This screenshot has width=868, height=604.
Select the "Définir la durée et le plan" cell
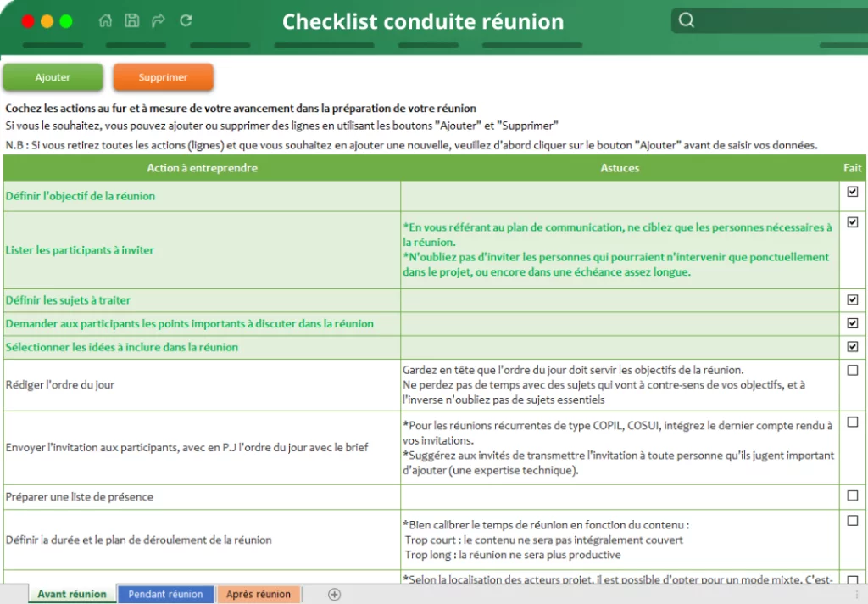pos(202,540)
